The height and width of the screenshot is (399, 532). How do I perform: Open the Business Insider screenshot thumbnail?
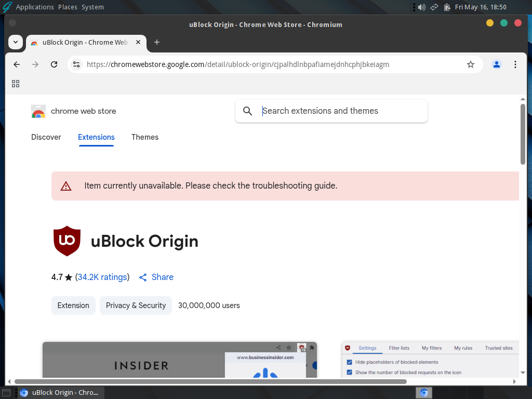[x=180, y=360]
